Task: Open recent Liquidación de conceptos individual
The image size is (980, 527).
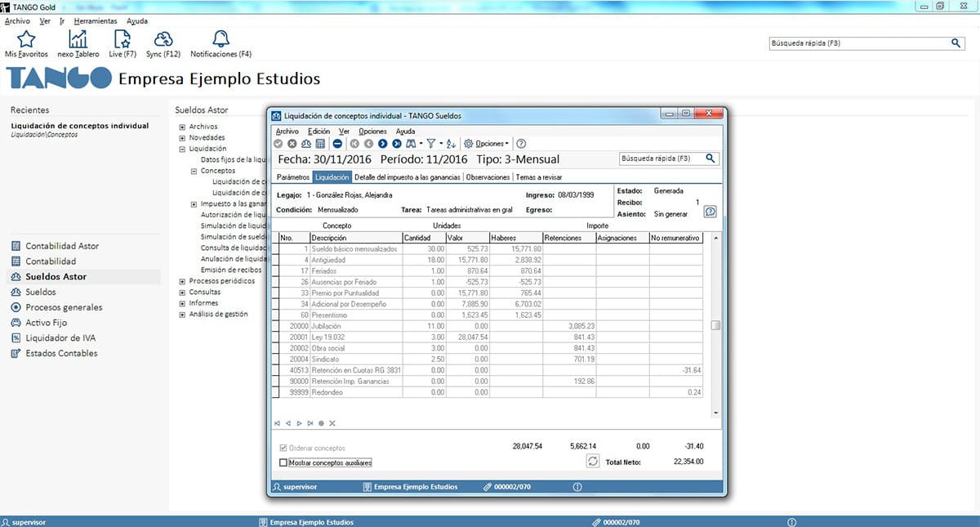Action: [x=80, y=126]
